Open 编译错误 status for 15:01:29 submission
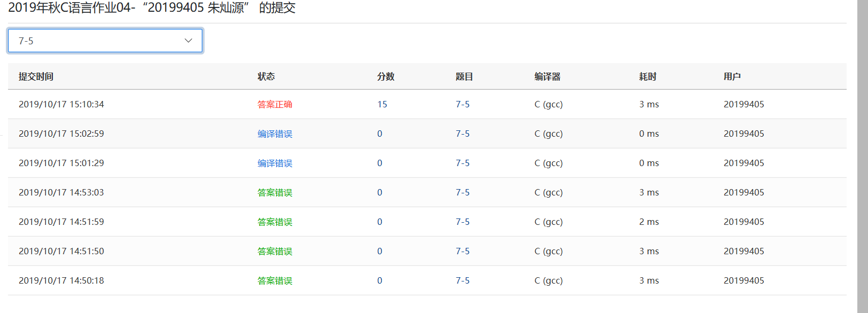 click(275, 163)
